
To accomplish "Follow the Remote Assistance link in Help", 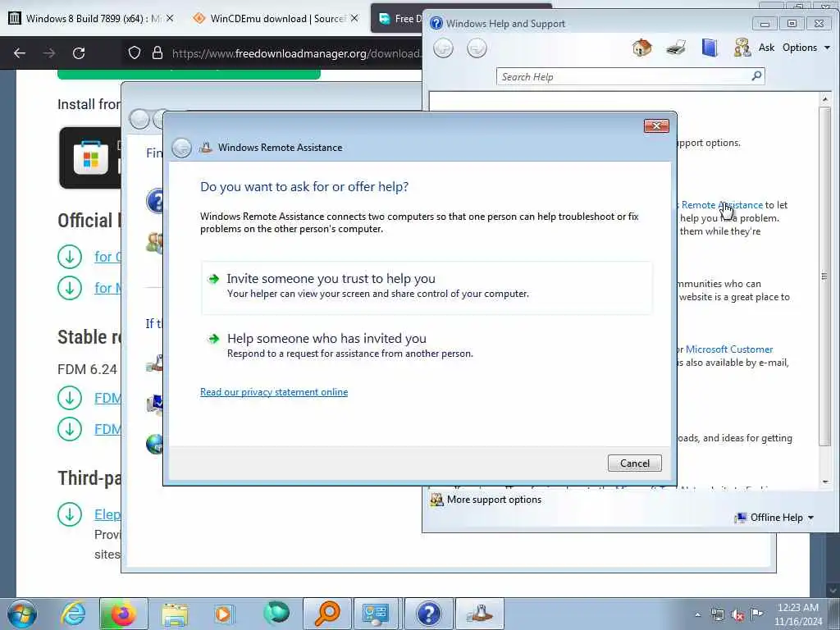I will coord(722,204).
